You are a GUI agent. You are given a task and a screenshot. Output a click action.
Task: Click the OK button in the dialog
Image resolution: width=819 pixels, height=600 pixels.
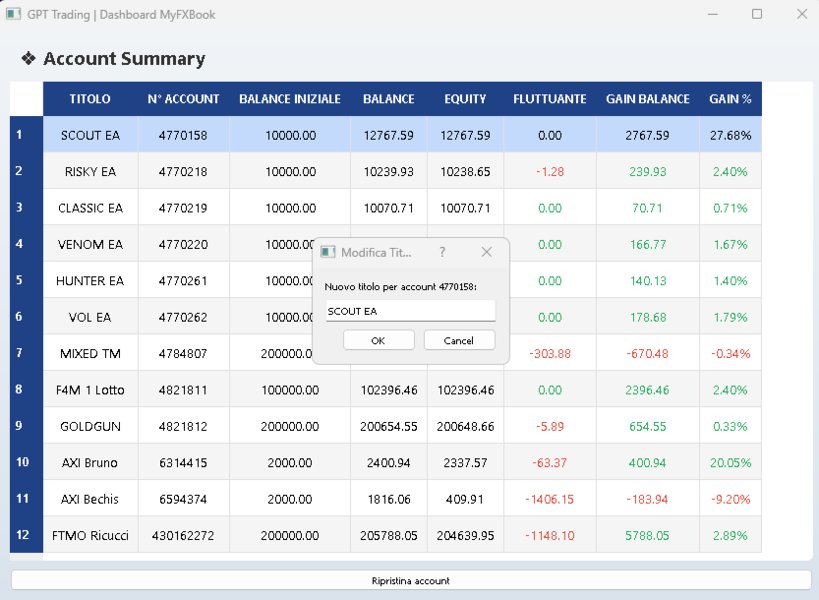pos(378,340)
